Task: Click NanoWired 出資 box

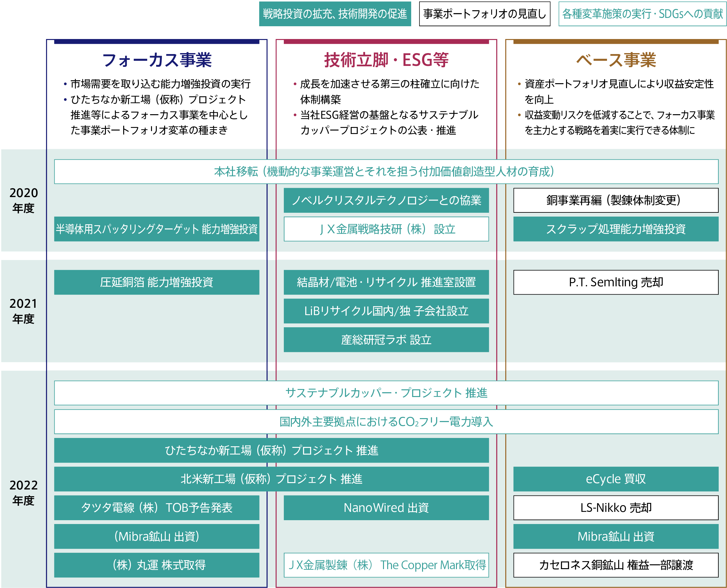Action: tap(386, 508)
